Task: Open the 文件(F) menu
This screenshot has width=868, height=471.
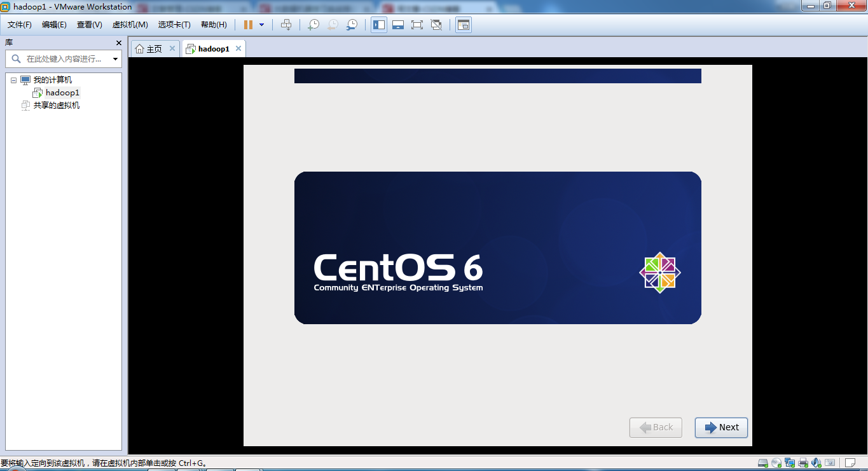Action: (20, 25)
